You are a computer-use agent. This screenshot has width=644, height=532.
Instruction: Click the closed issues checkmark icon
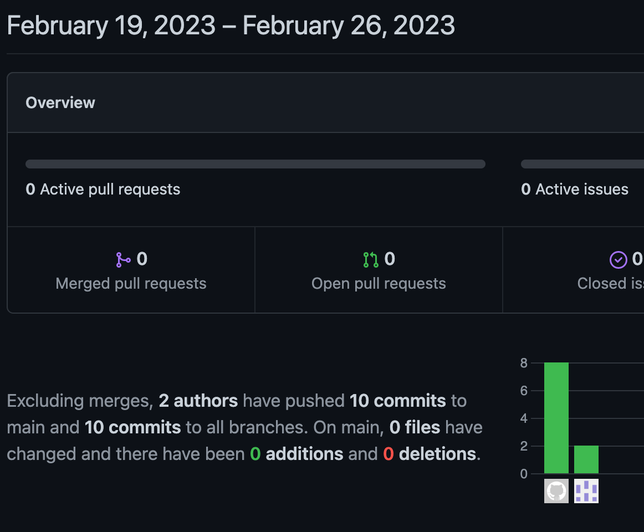618,260
